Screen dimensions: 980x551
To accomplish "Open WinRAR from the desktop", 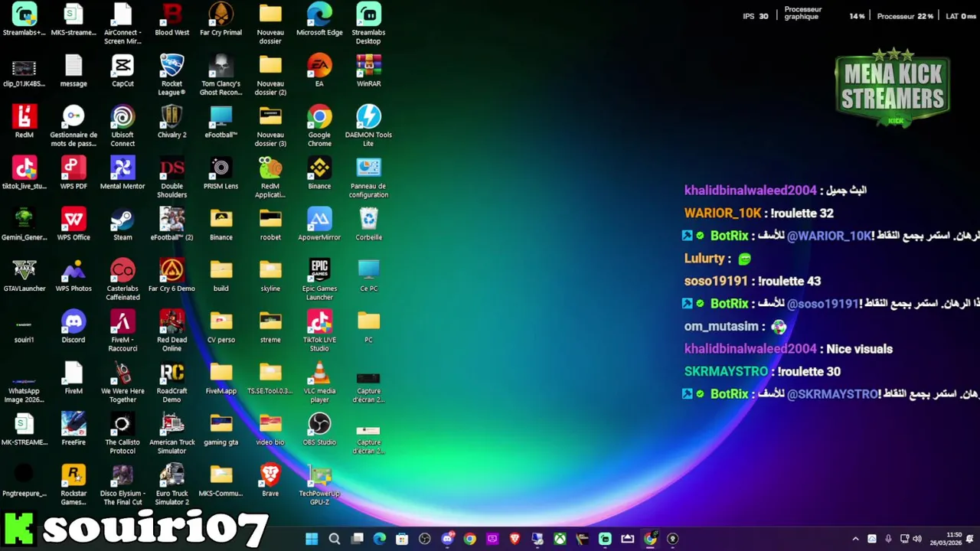I will pos(368,72).
